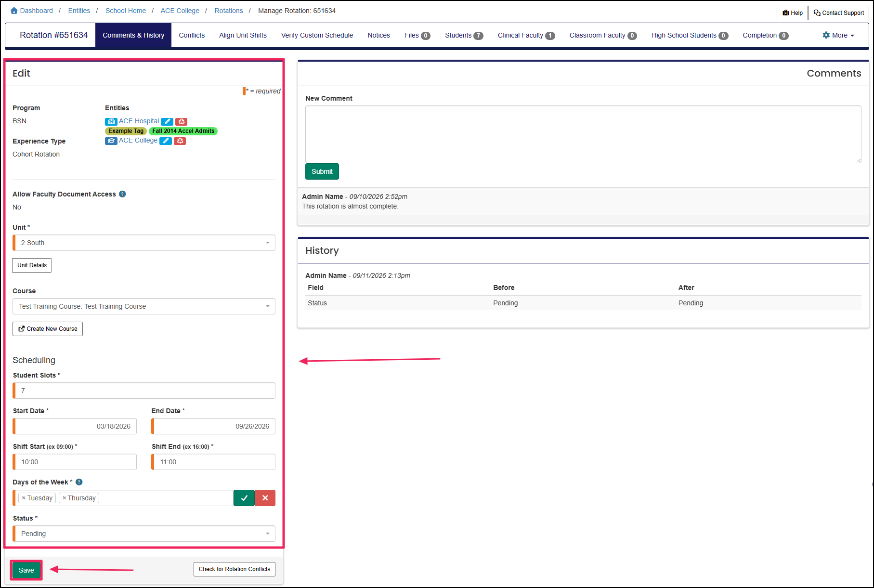
Task: Click the Save button
Action: pos(26,570)
